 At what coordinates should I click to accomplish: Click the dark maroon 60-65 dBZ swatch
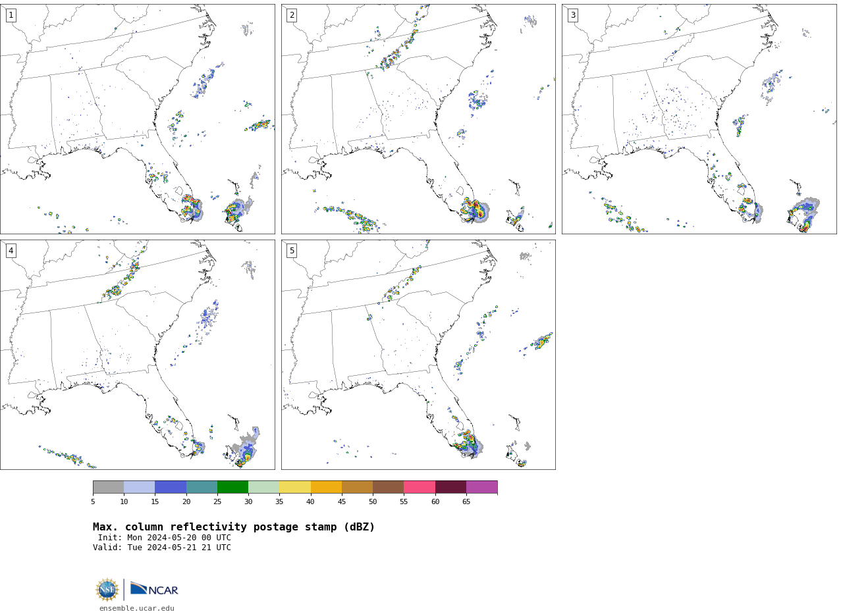pyautogui.click(x=450, y=487)
